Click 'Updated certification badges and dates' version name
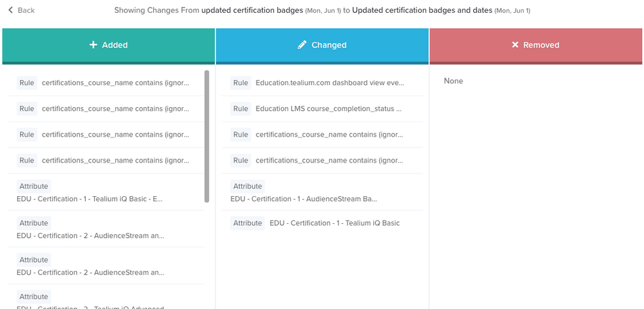Screen dimensions: 644x309 [x=422, y=10]
